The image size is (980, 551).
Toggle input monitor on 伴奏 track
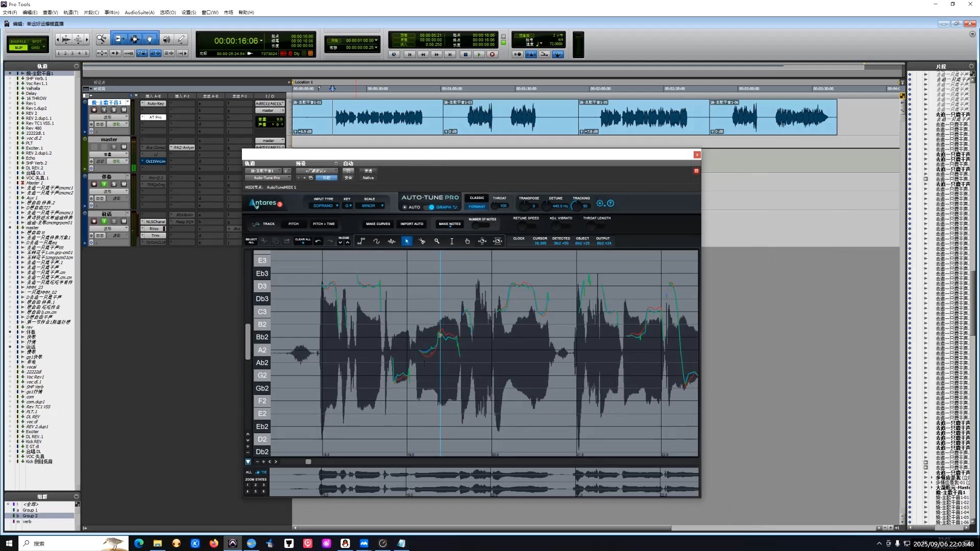pos(104,184)
